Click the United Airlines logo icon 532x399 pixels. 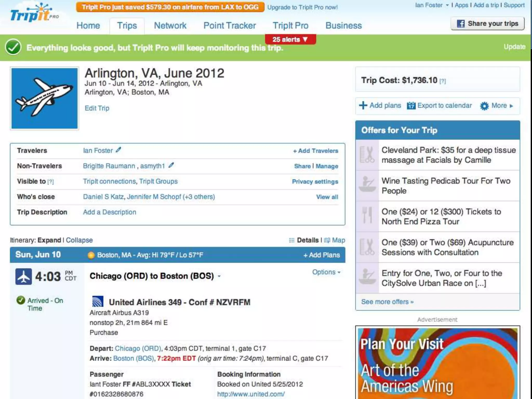point(98,302)
